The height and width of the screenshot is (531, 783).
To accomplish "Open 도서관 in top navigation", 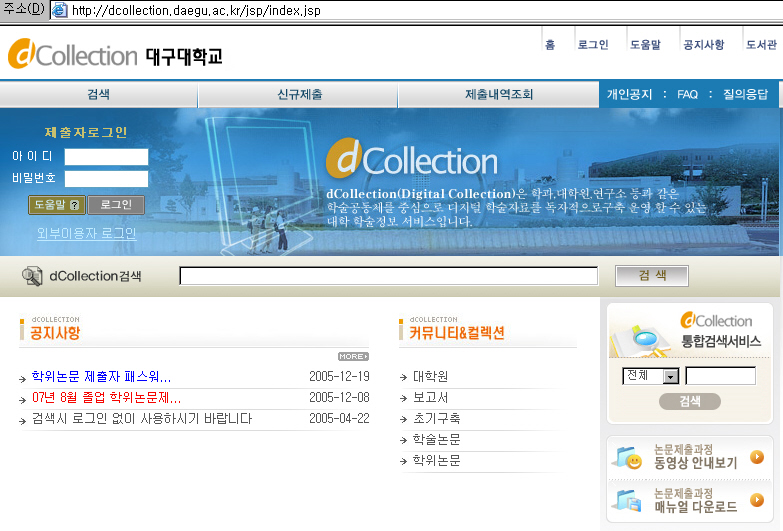I will coord(762,45).
